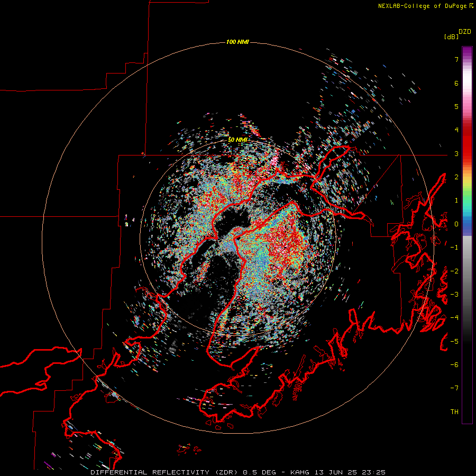This screenshot has height=476, width=476.
Task: Click the -3 value on color scale
Action: 454,295
